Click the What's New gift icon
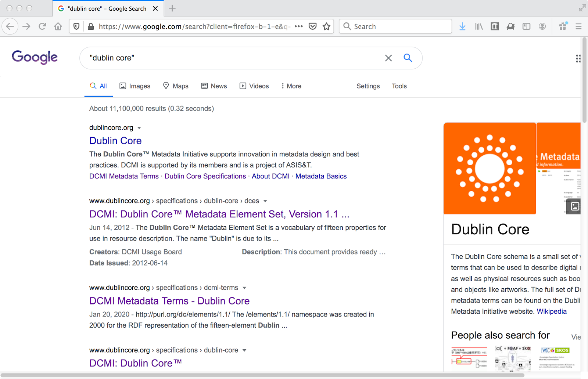Image resolution: width=588 pixels, height=379 pixels. [563, 26]
